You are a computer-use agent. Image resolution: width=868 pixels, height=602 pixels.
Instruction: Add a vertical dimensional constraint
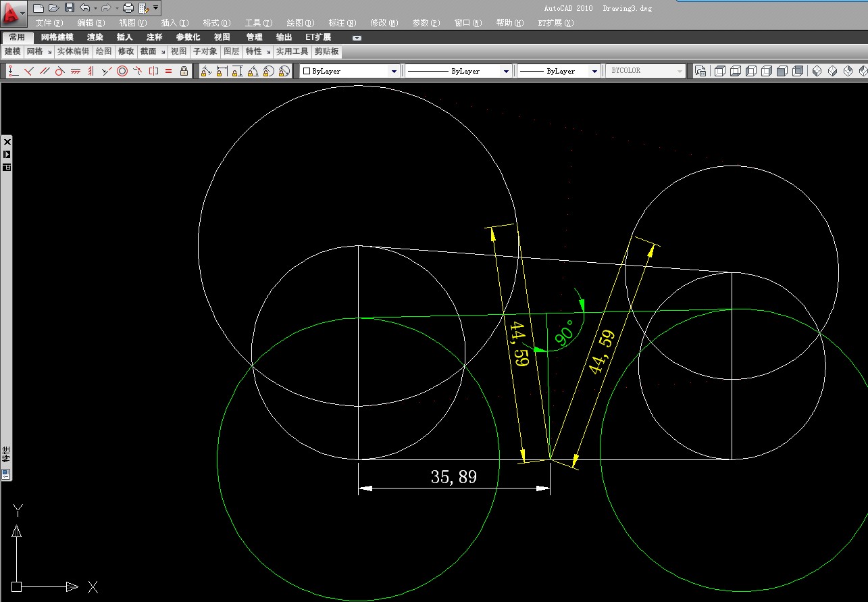coord(237,71)
